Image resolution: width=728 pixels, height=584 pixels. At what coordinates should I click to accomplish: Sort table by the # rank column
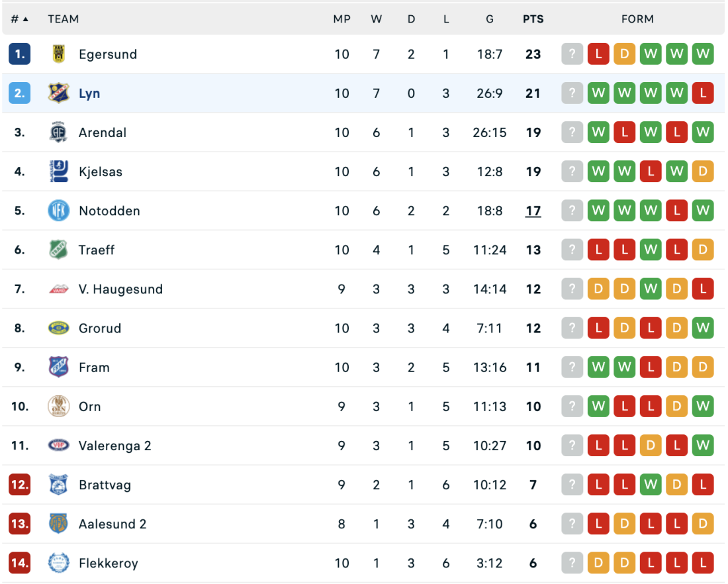(19, 19)
